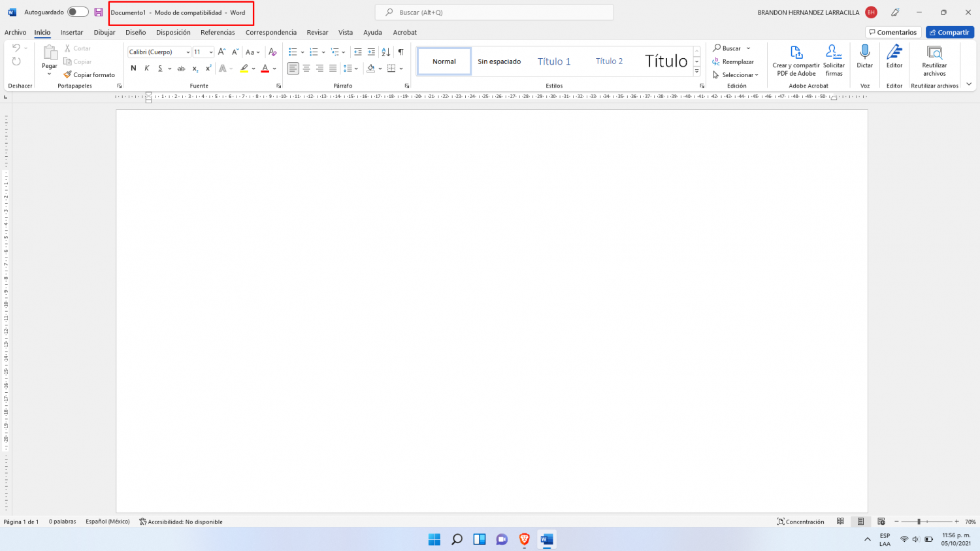Apply yellow text highlight color

click(x=244, y=69)
